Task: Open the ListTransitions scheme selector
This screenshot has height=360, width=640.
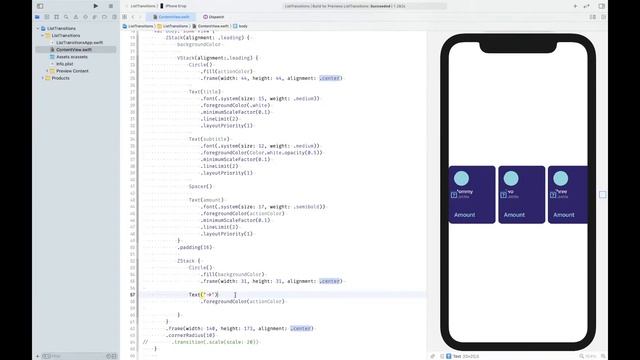Action: tap(143, 6)
